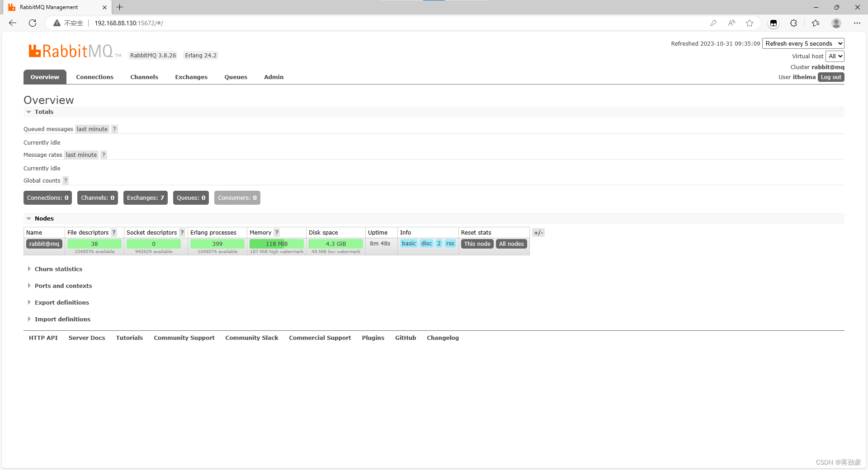Click the browser profile avatar

(836, 23)
